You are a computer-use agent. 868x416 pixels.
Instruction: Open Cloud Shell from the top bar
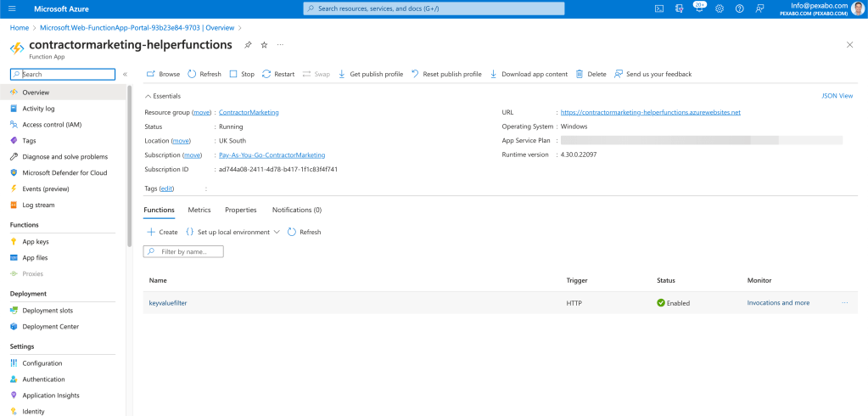pyautogui.click(x=659, y=8)
